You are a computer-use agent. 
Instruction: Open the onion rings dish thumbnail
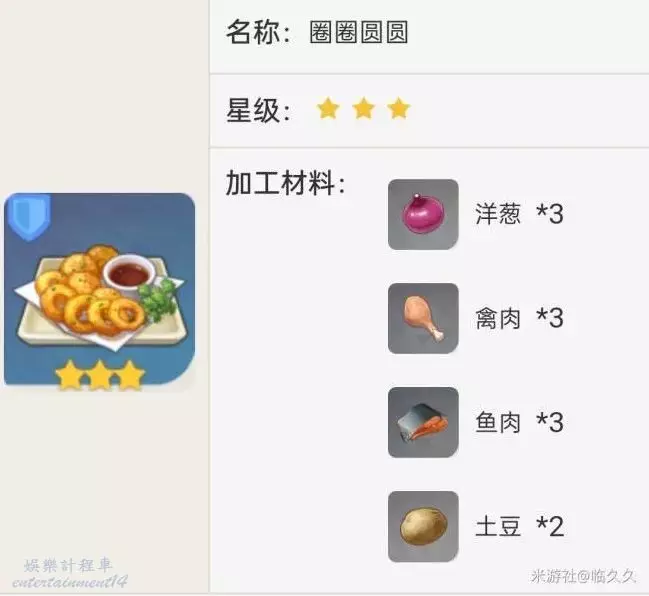(99, 290)
